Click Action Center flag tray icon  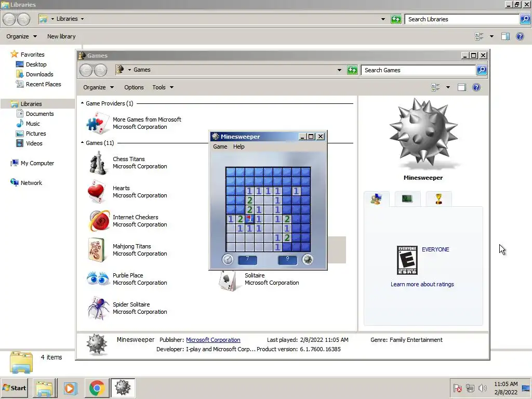pos(457,388)
